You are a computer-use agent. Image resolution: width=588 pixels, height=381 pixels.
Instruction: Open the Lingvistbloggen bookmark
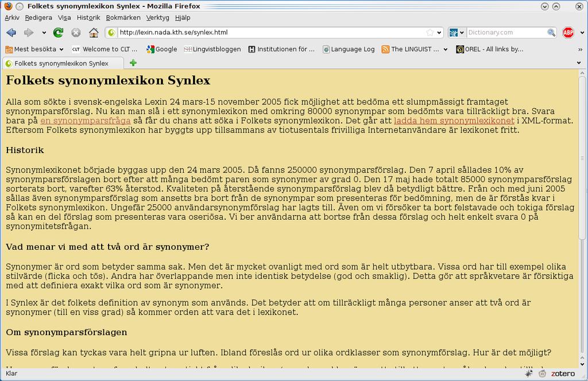(212, 49)
